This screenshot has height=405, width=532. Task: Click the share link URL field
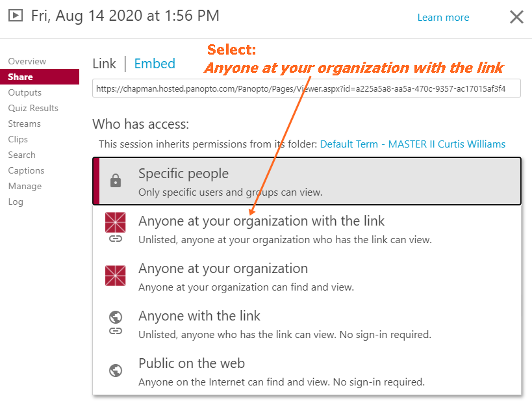click(307, 88)
